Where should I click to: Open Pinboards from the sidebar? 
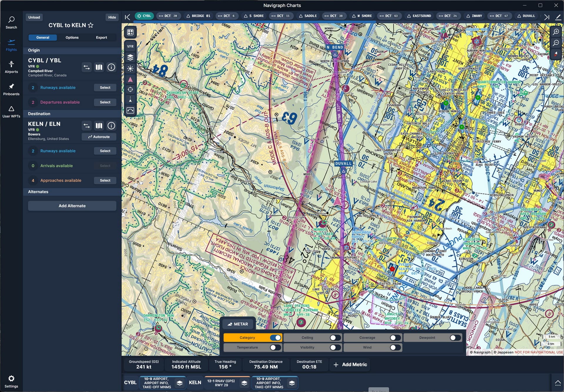pos(11,89)
